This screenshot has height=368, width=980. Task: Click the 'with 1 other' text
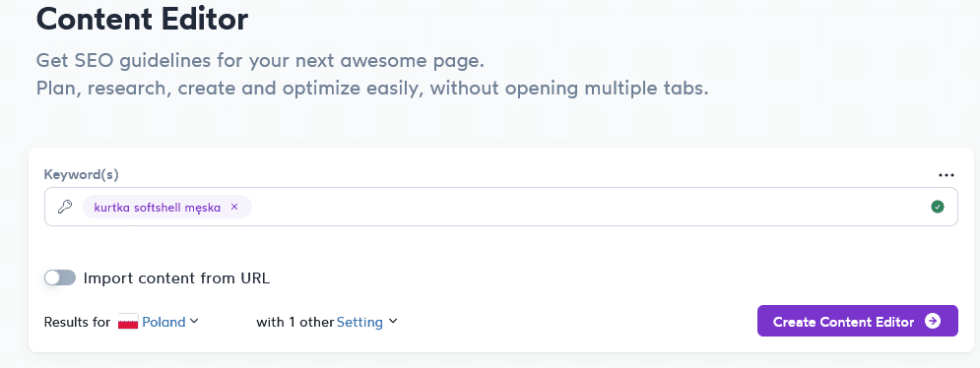click(x=295, y=323)
